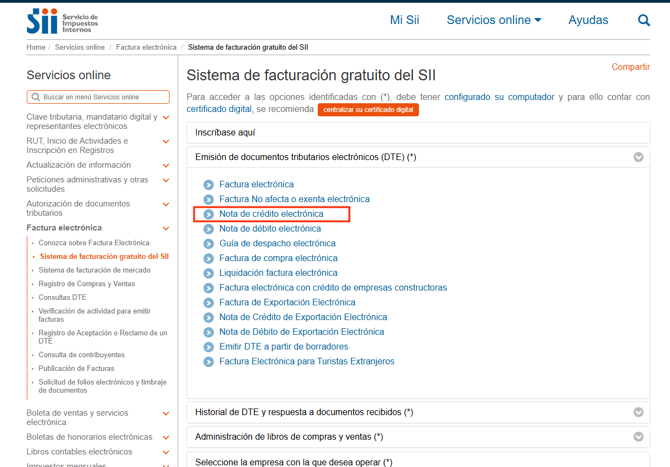This screenshot has width=670, height=467.
Task: Go to Servicios online breadcrumb
Action: coord(79,47)
